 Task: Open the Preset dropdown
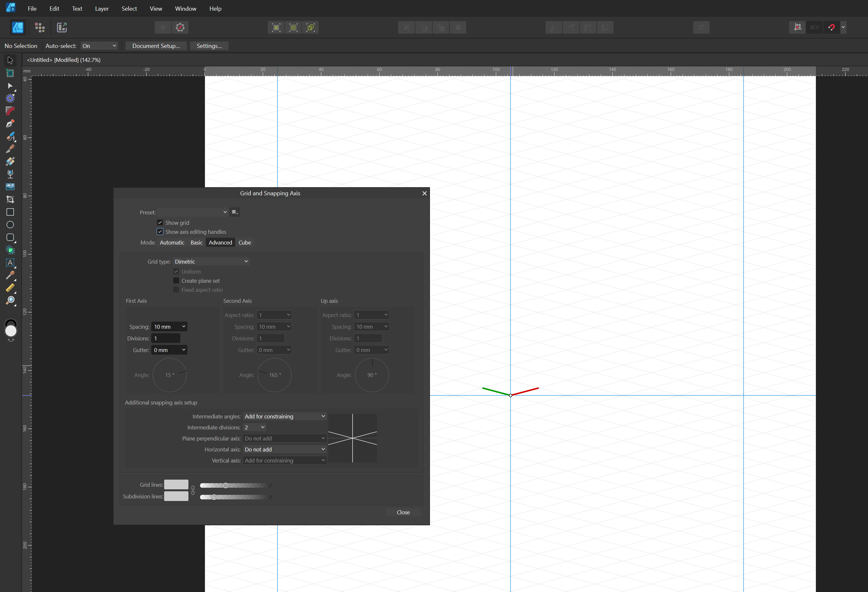tap(193, 212)
